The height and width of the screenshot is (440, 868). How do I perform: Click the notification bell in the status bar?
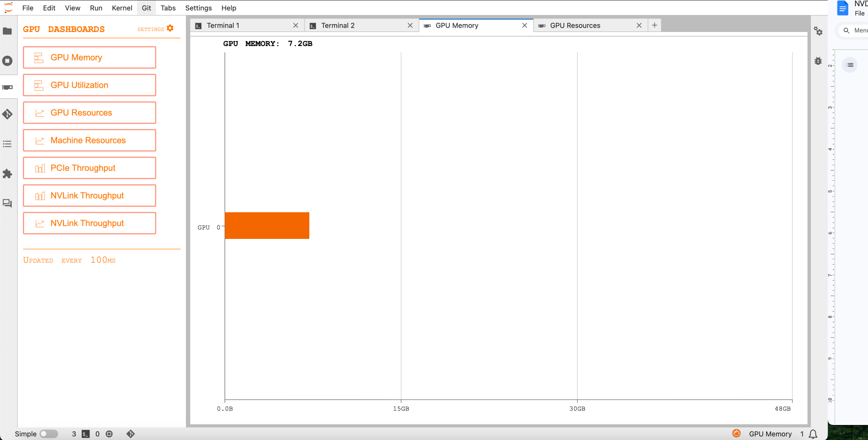[813, 434]
